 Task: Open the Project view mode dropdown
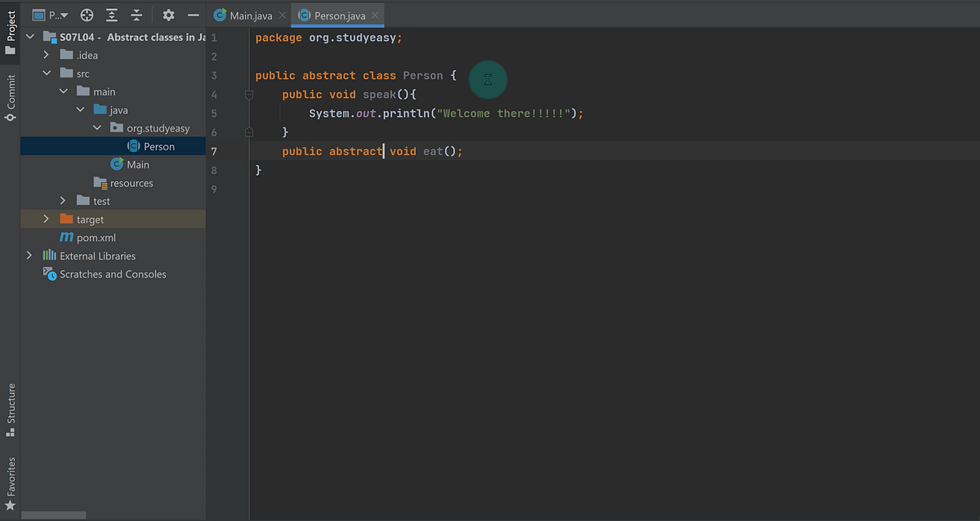(x=51, y=14)
